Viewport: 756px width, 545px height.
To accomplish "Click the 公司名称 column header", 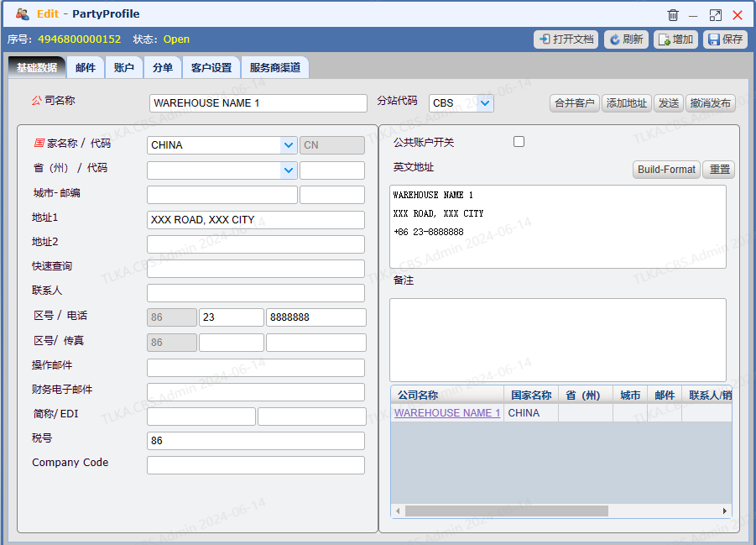I will click(447, 396).
